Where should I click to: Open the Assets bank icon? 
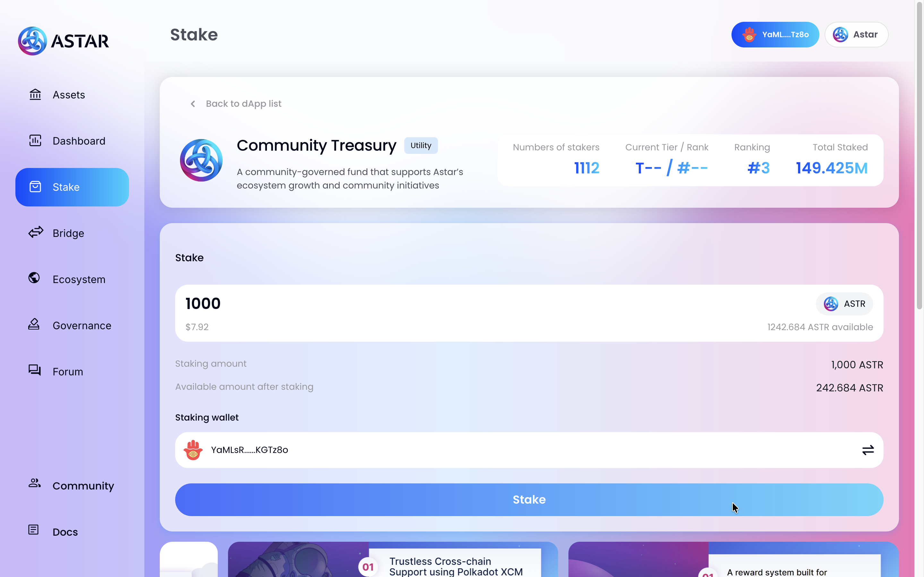click(x=35, y=94)
